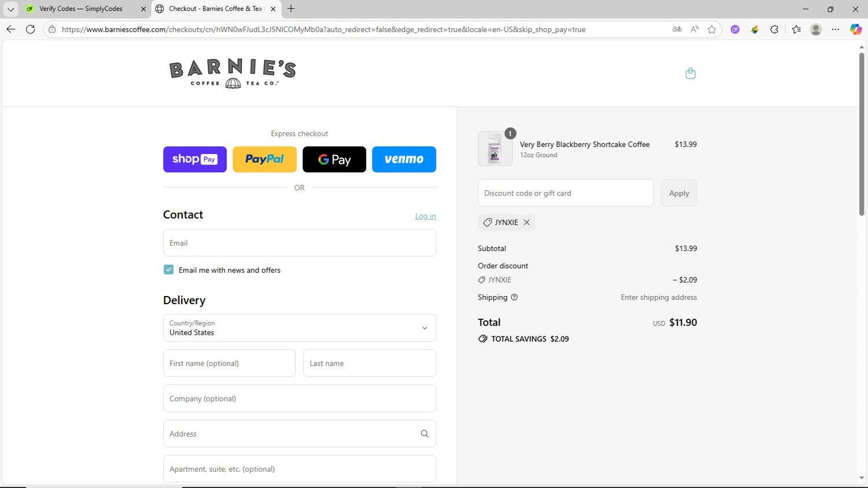Image resolution: width=868 pixels, height=488 pixels.
Task: Click the browser back arrow
Action: [x=10, y=29]
